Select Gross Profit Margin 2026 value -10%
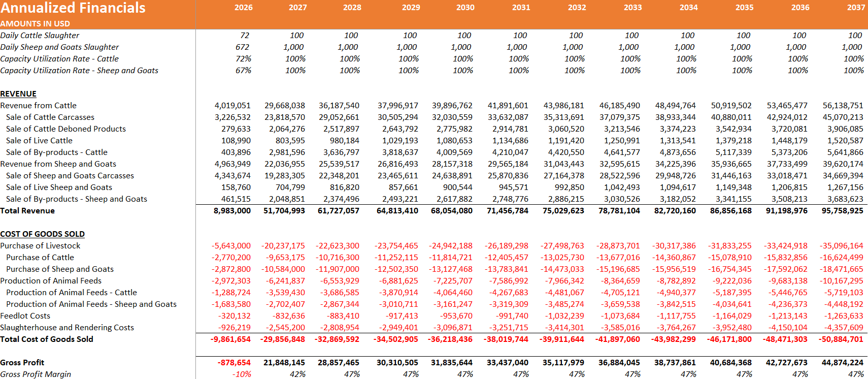This screenshot has width=868, height=379. [x=242, y=374]
